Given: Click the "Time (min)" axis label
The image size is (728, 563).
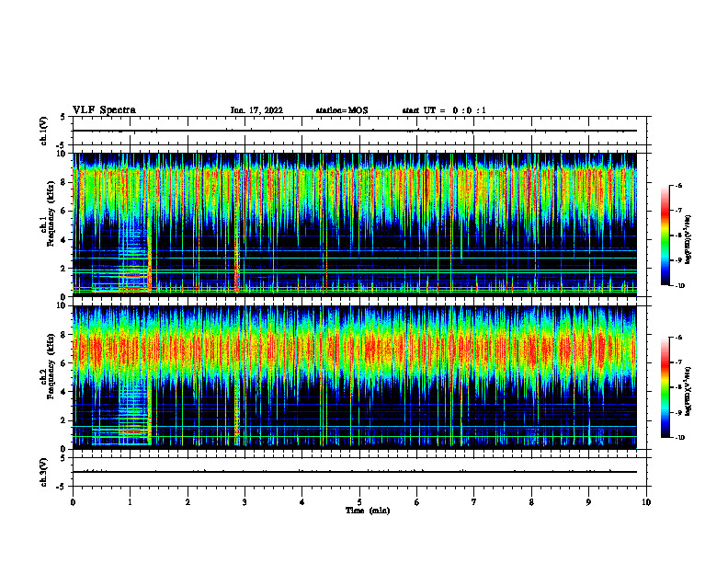Looking at the screenshot, I should (x=368, y=511).
